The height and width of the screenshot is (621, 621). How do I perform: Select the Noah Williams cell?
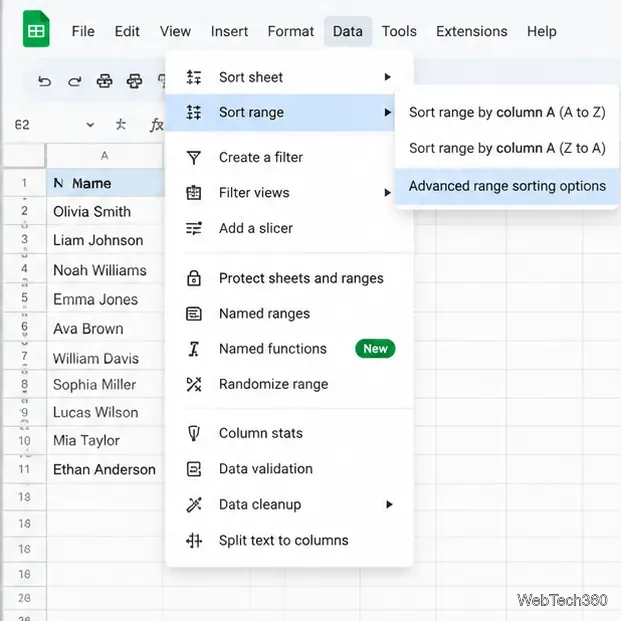(x=105, y=270)
